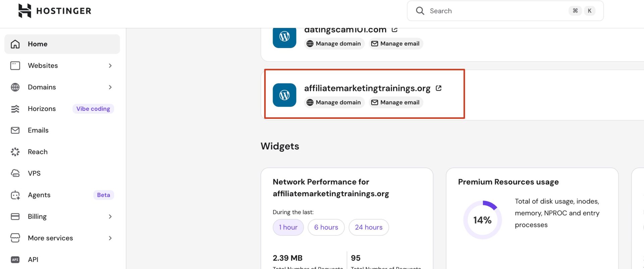Expand the Websites sidebar menu
This screenshot has width=644, height=269.
tap(110, 66)
